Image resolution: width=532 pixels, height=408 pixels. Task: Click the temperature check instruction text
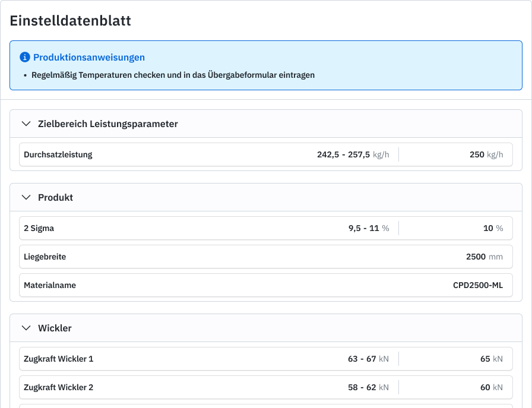[x=173, y=75]
